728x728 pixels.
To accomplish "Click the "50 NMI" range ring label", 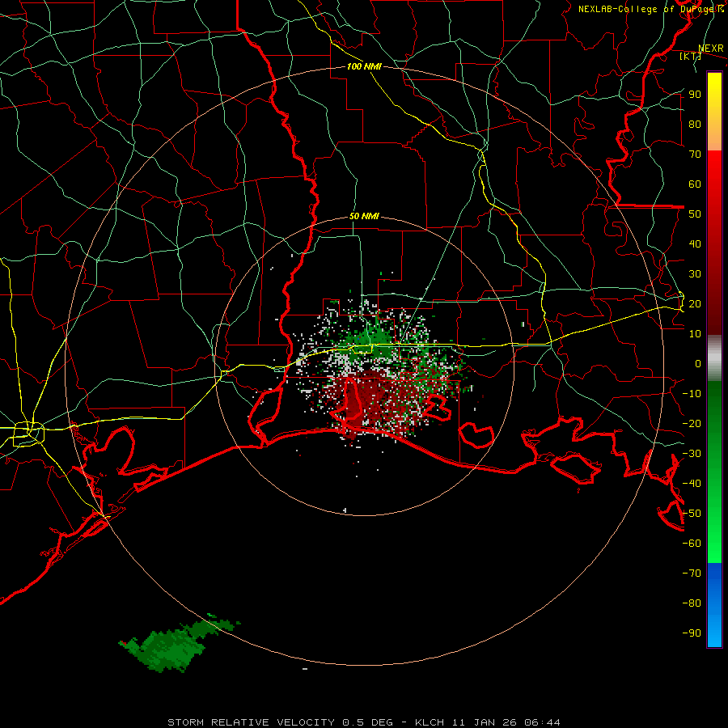I will [x=364, y=216].
